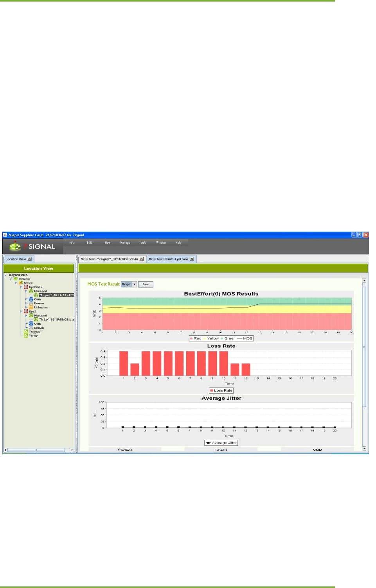Open the Graph view dropdown
This screenshot has height=588, width=376.
coord(134,284)
